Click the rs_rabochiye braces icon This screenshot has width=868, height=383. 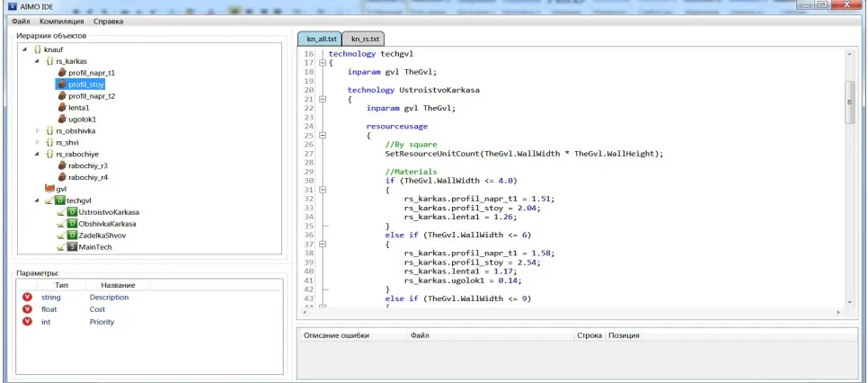click(49, 154)
